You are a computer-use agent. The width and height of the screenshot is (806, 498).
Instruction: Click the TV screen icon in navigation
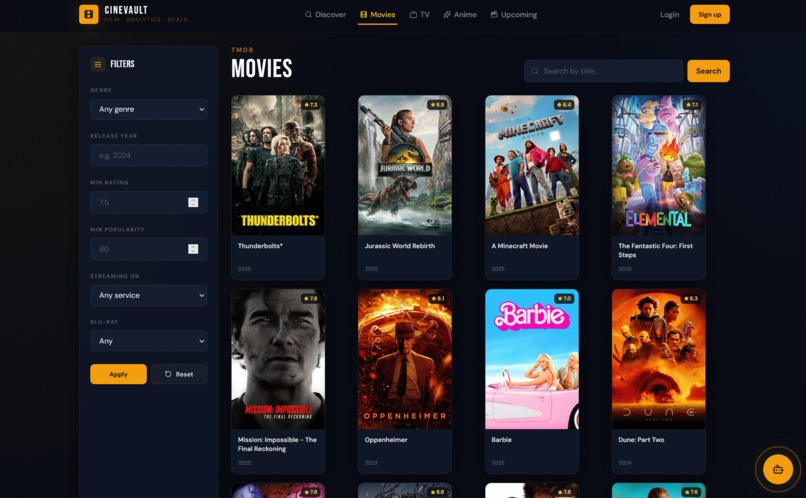(413, 14)
